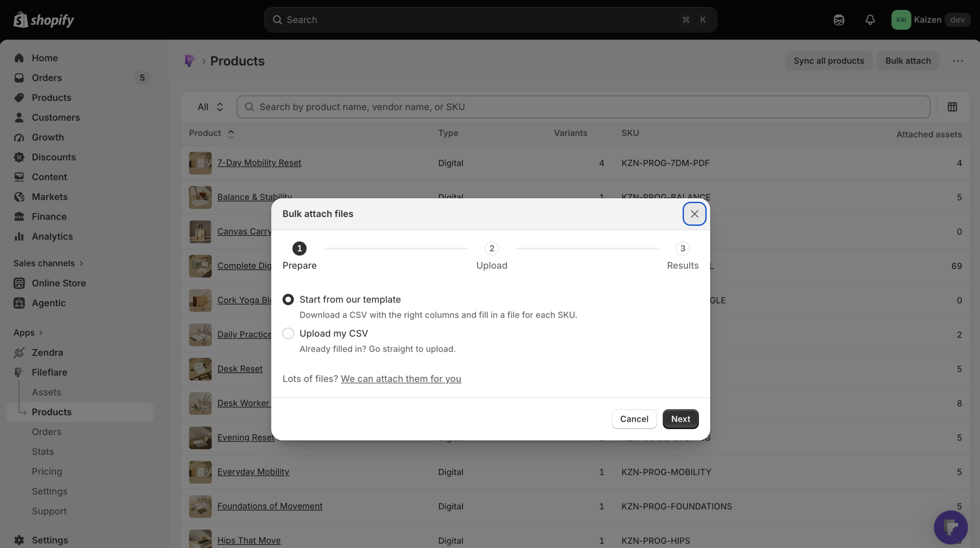Click the Fileflare icon in breadcrumb

pos(190,61)
